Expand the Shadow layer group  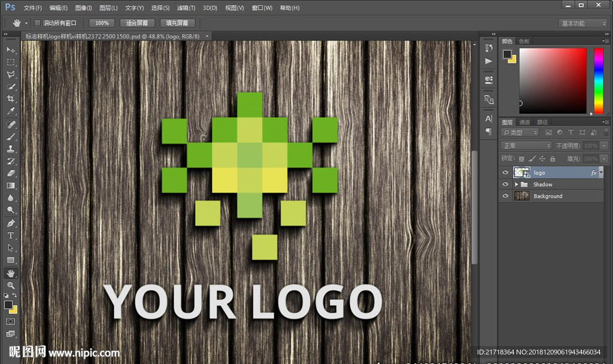(x=516, y=184)
